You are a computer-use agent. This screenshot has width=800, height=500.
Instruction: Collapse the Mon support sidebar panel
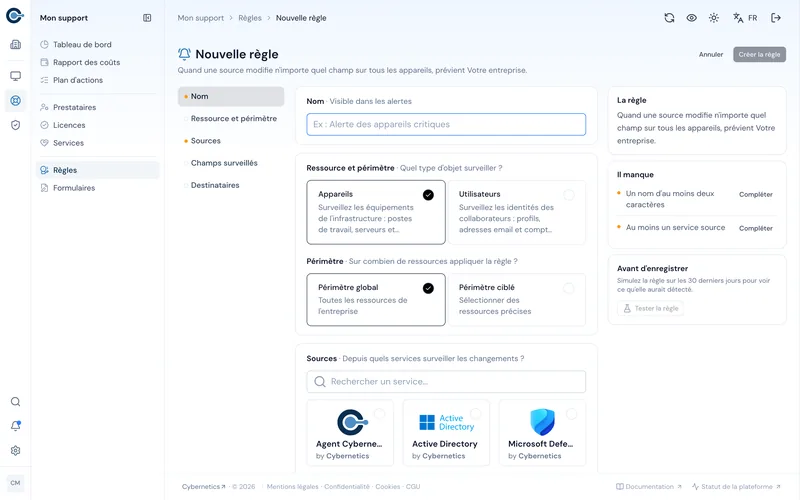point(147,18)
